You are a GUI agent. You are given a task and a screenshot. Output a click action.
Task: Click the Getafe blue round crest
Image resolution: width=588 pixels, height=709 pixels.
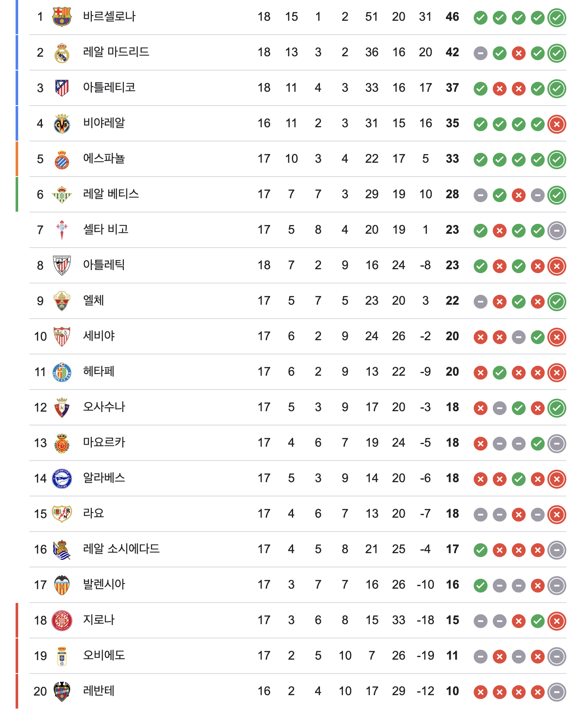click(x=62, y=372)
